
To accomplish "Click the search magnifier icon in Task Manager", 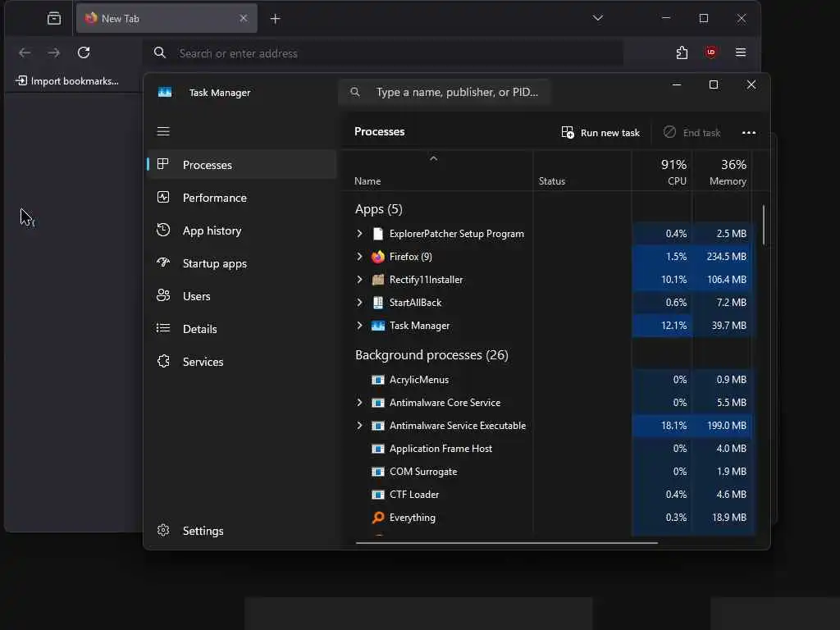I will pyautogui.click(x=354, y=92).
